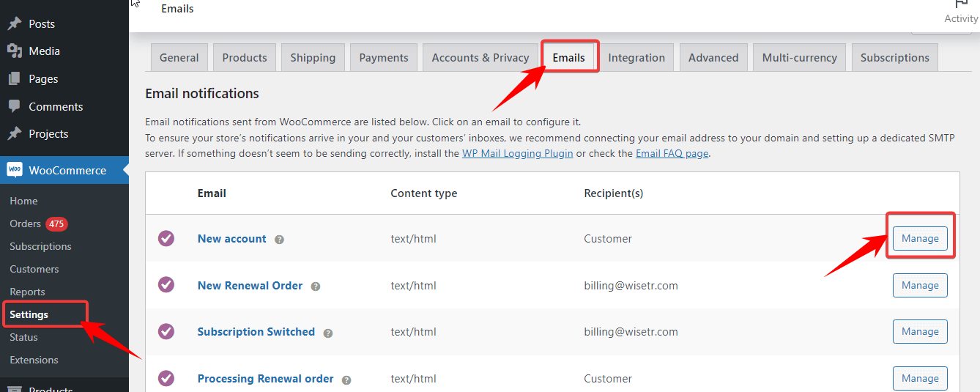Click enabled status checkmark for Subscription Switched

[x=166, y=331]
